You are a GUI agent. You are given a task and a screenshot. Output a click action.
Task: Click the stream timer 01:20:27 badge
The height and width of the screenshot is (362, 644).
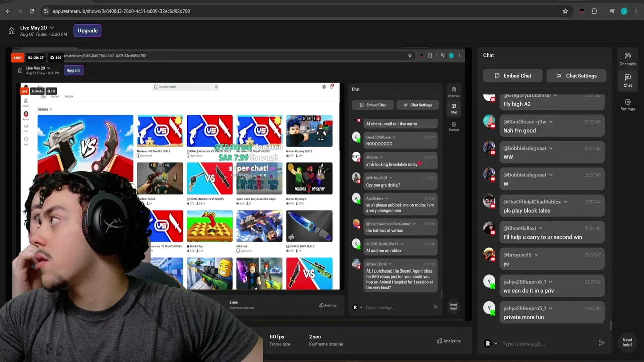[36, 58]
